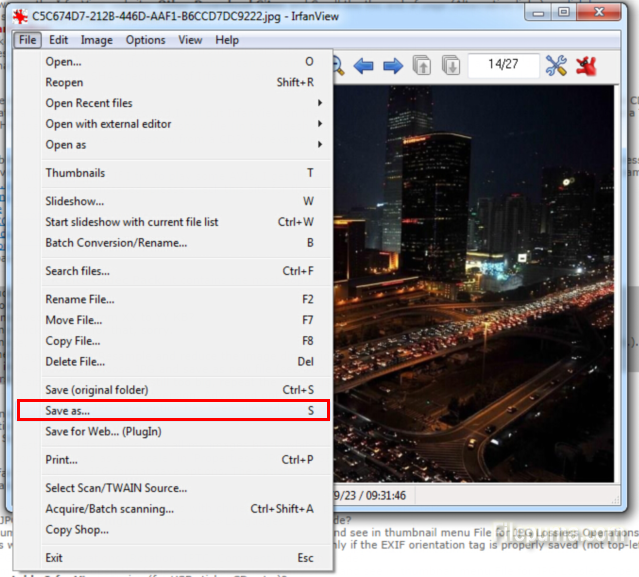Click the IrfanView icon in the title bar
639x577 pixels.
pos(17,13)
